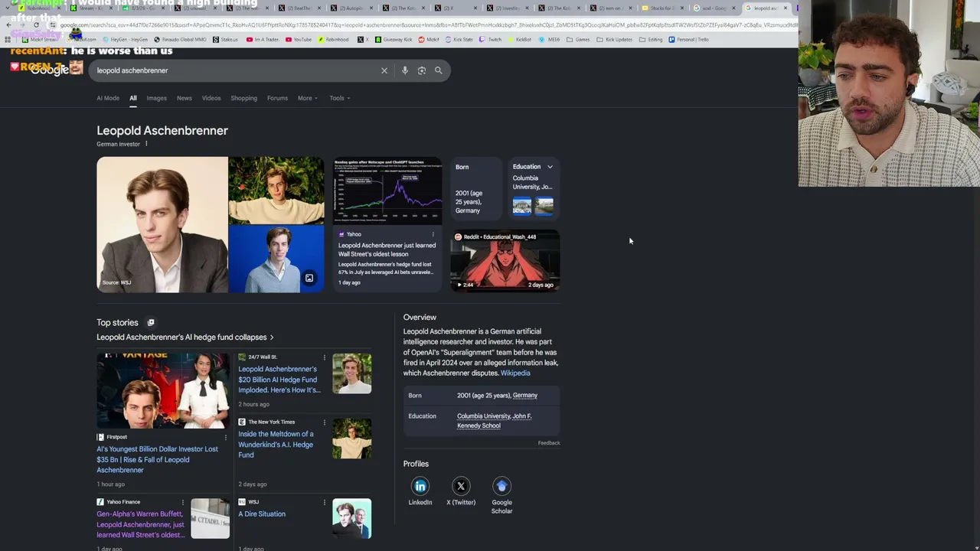Click the Feedback link under Overview

549,443
